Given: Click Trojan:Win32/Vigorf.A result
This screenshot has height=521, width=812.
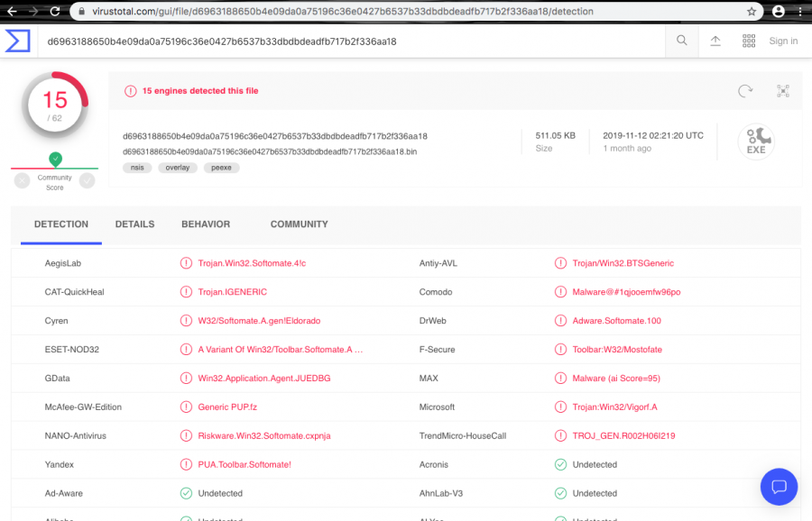Looking at the screenshot, I should click(x=614, y=407).
